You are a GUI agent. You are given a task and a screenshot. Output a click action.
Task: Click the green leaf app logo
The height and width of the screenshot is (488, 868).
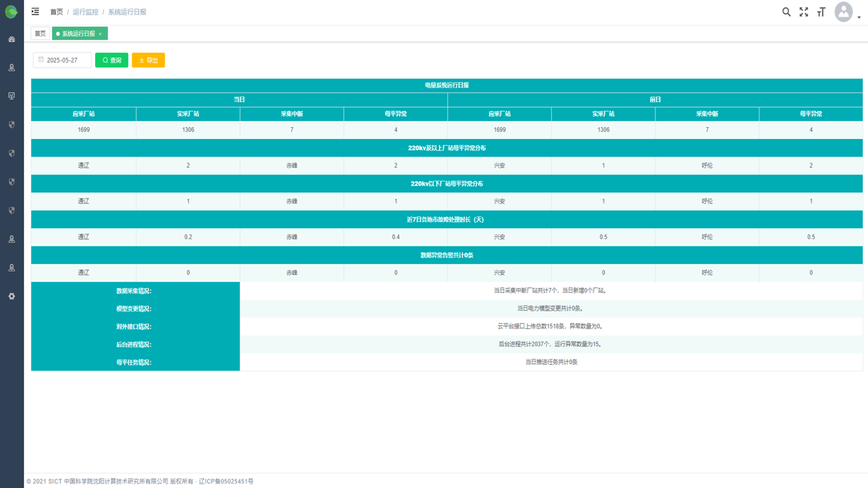(x=11, y=12)
